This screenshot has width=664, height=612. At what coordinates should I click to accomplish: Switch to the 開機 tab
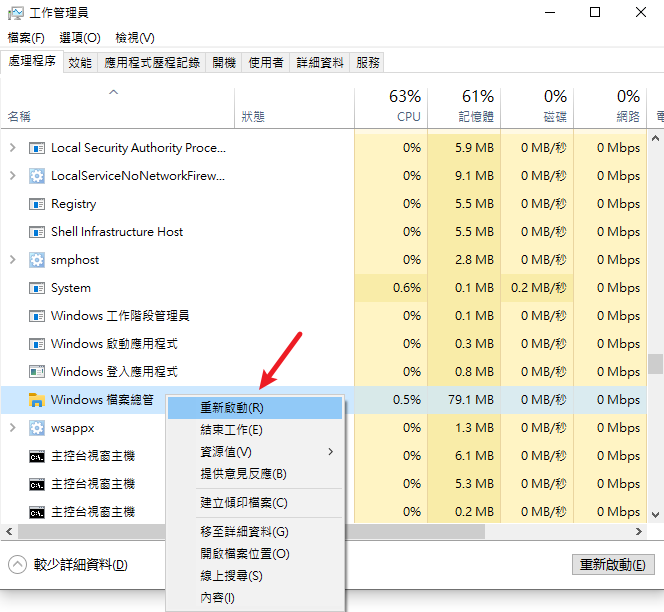coord(224,63)
